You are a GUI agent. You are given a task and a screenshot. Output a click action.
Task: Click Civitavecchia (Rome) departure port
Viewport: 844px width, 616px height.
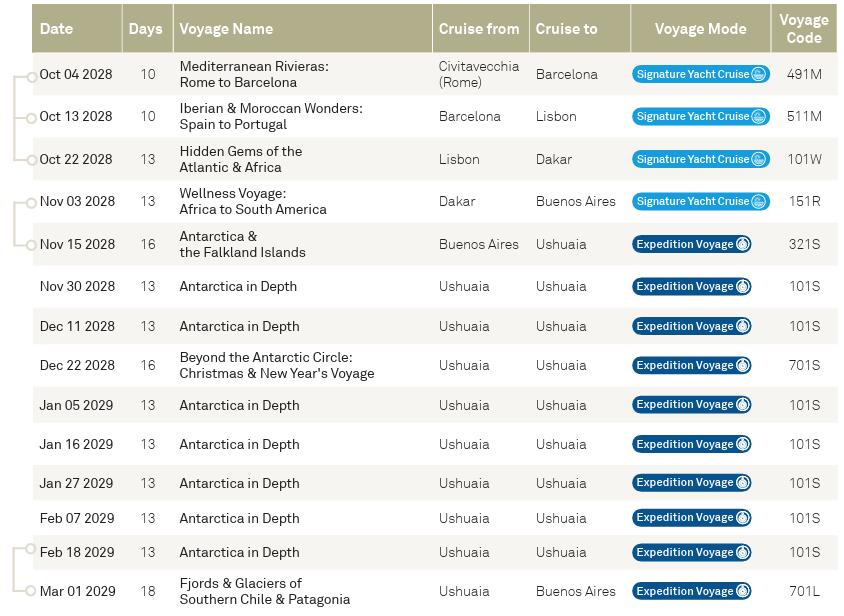click(479, 74)
